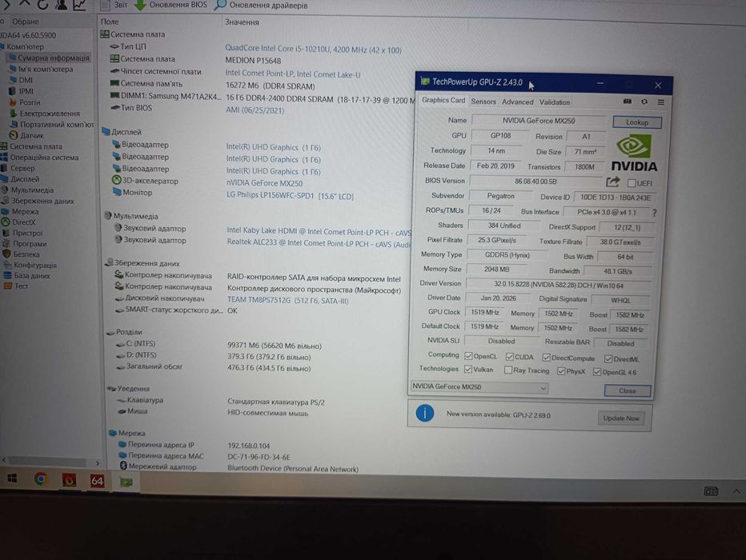Click Update Now button

pyautogui.click(x=621, y=418)
